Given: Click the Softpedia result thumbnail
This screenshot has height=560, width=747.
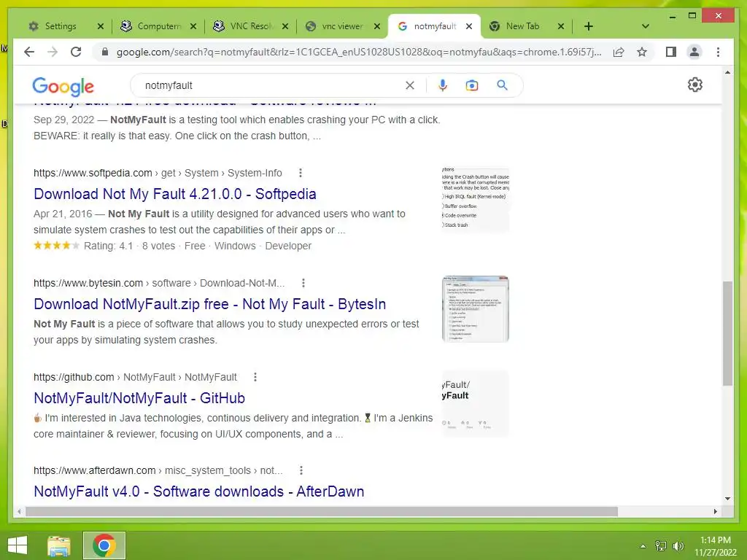Looking at the screenshot, I should click(476, 200).
